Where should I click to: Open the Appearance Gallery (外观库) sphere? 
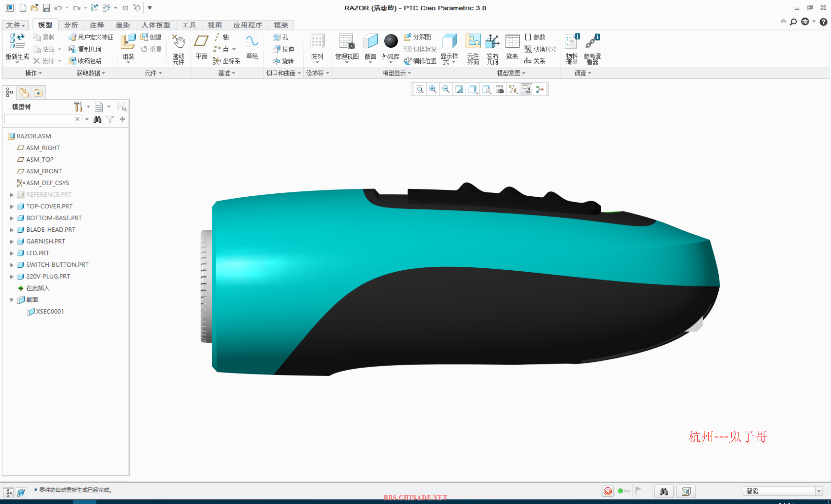click(391, 41)
